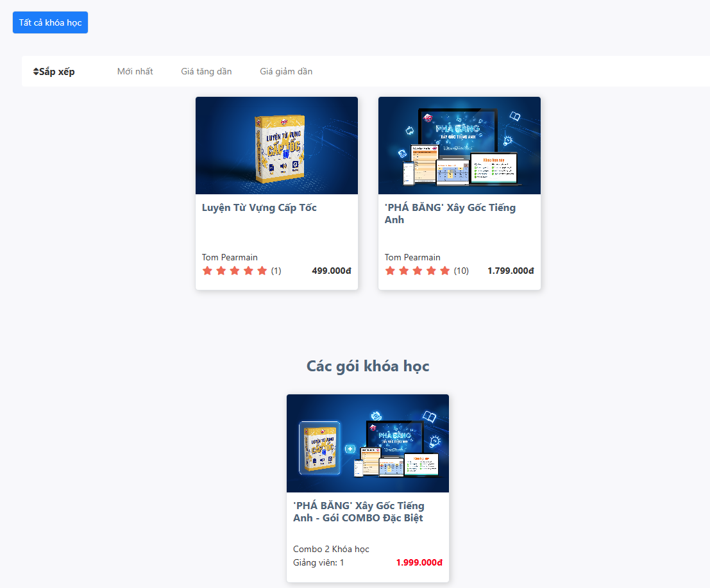This screenshot has height=588, width=710.
Task: Click the Luyện Từ Vựng Cấp Tốc title
Action: [259, 208]
